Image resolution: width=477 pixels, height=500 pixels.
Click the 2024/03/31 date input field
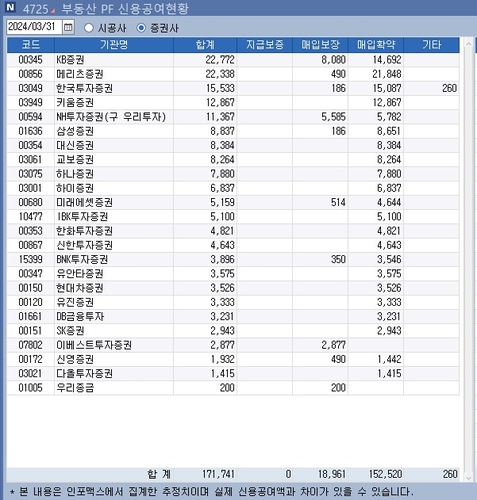tap(34, 27)
